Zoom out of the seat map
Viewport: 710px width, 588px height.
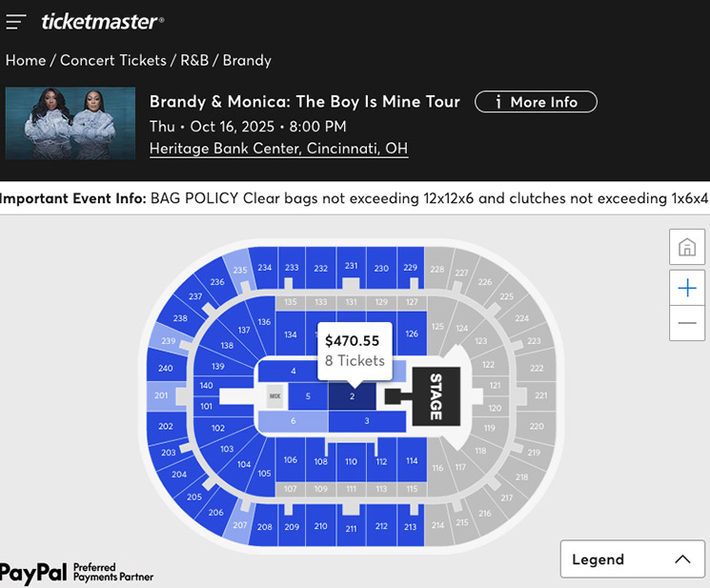coord(687,323)
